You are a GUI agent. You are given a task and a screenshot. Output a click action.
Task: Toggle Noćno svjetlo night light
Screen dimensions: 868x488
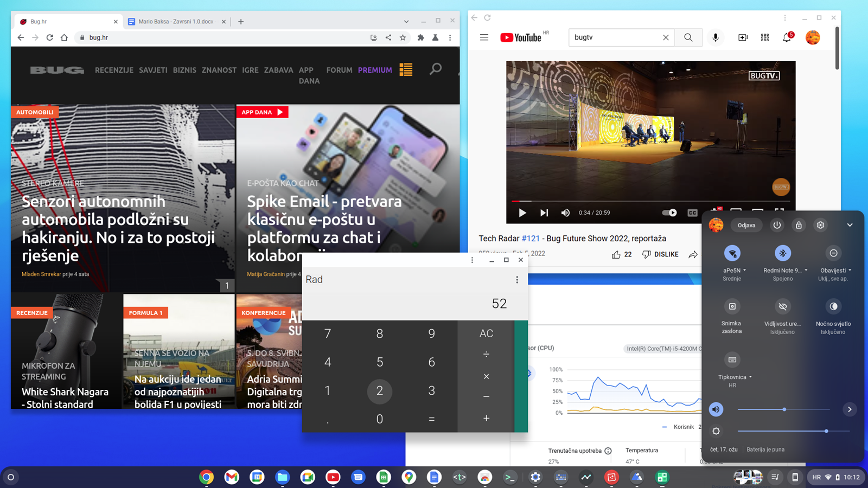(833, 306)
